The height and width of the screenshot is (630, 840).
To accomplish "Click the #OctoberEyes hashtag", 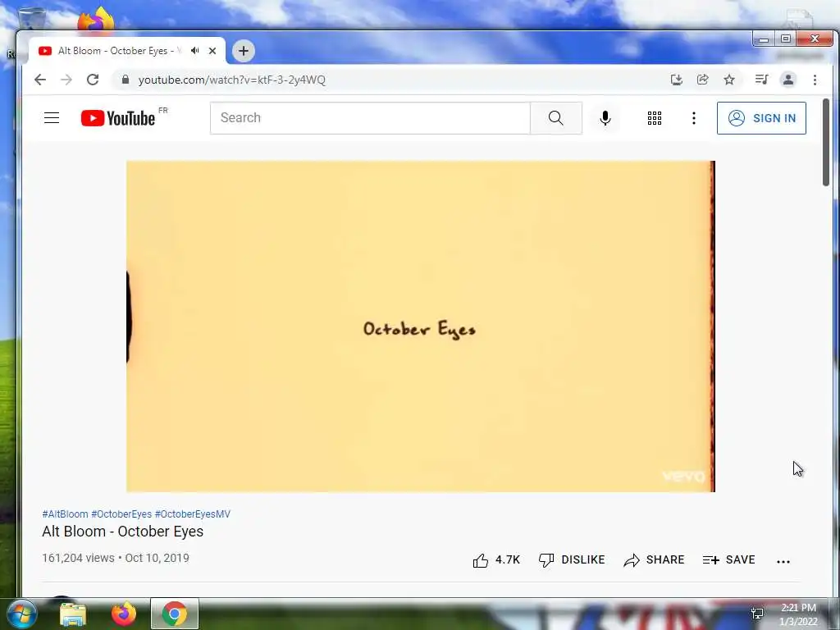I will click(121, 514).
